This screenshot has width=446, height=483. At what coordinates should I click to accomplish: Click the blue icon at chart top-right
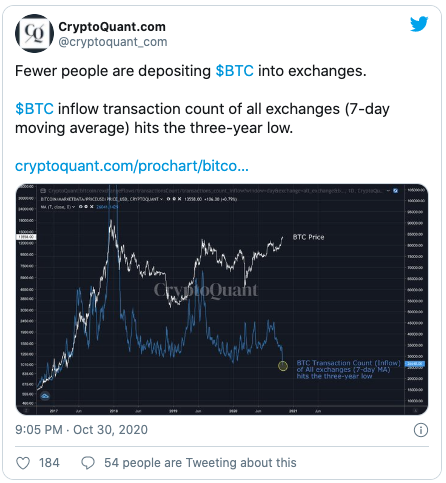395,191
